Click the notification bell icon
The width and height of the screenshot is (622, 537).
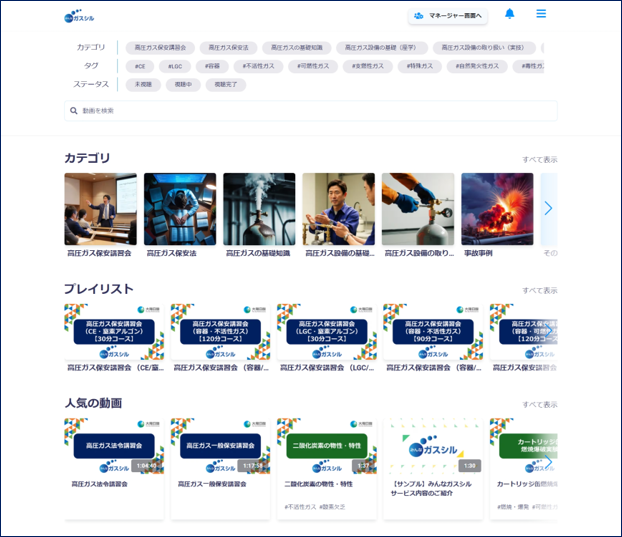(510, 14)
